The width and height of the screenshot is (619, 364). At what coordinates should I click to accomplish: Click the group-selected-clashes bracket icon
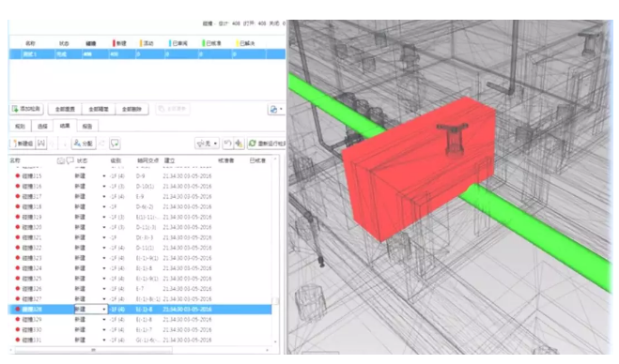point(41,144)
